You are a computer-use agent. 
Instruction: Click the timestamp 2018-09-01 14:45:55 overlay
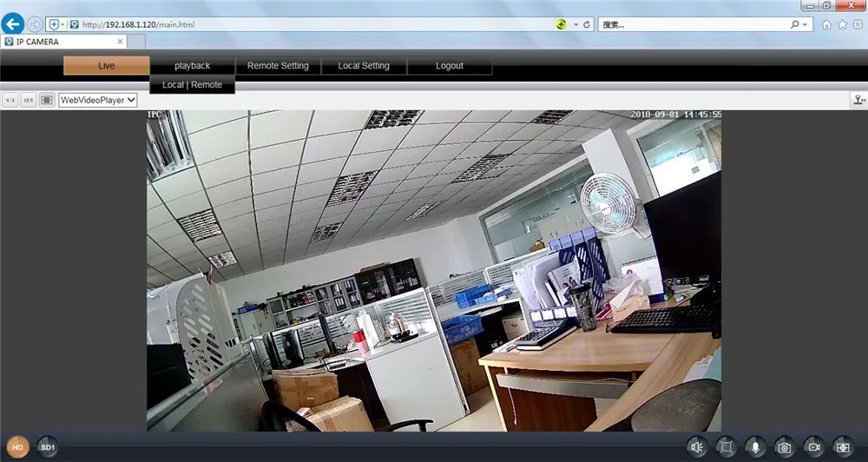(x=676, y=115)
